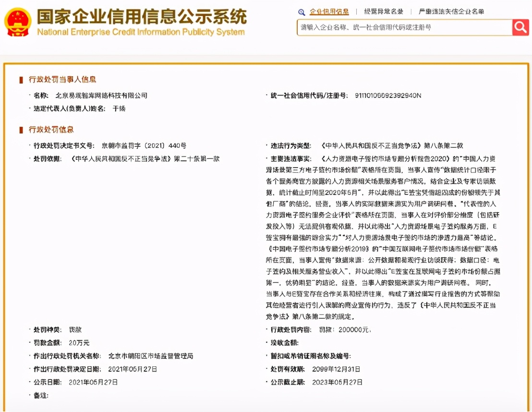532x412 pixels.
Task: Focus the enterprise name search input field
Action: coord(404,27)
